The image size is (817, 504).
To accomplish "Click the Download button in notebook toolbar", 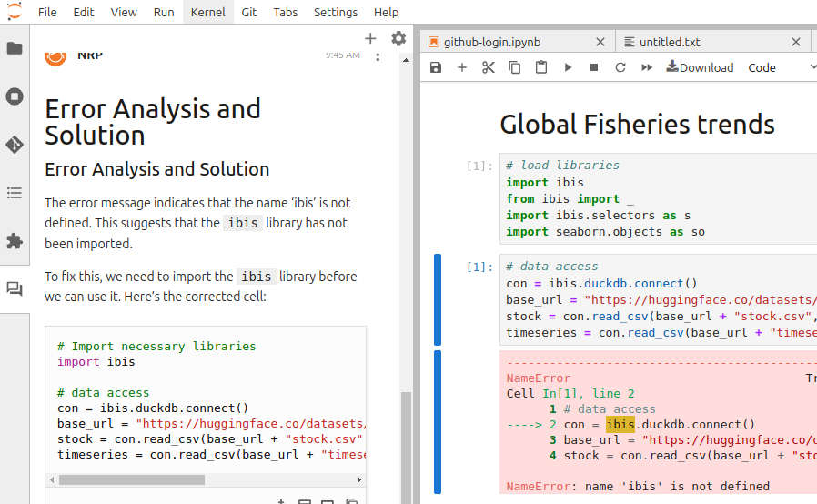I will [x=700, y=67].
